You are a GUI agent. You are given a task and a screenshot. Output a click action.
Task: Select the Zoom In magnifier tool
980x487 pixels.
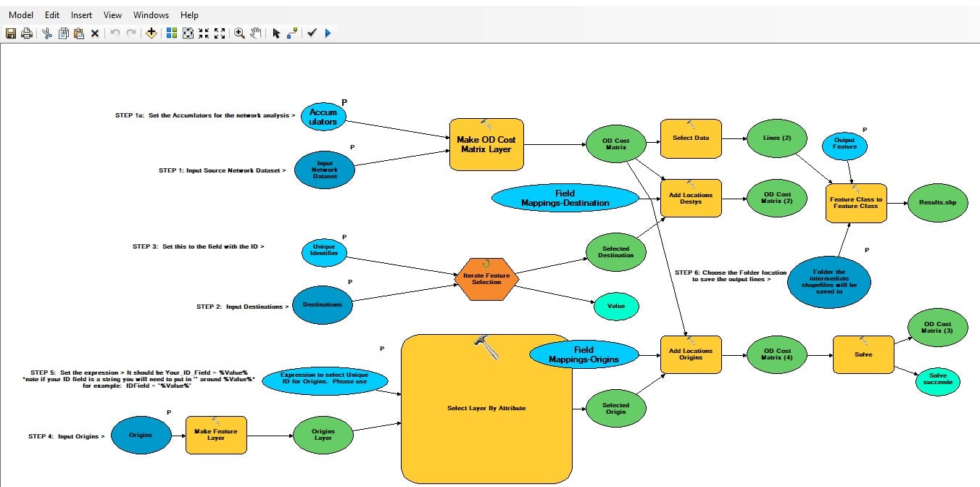point(239,33)
